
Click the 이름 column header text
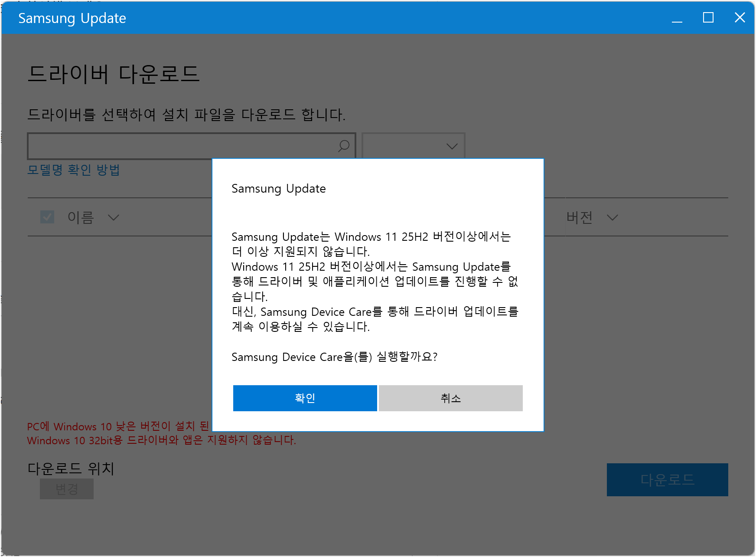(x=81, y=217)
